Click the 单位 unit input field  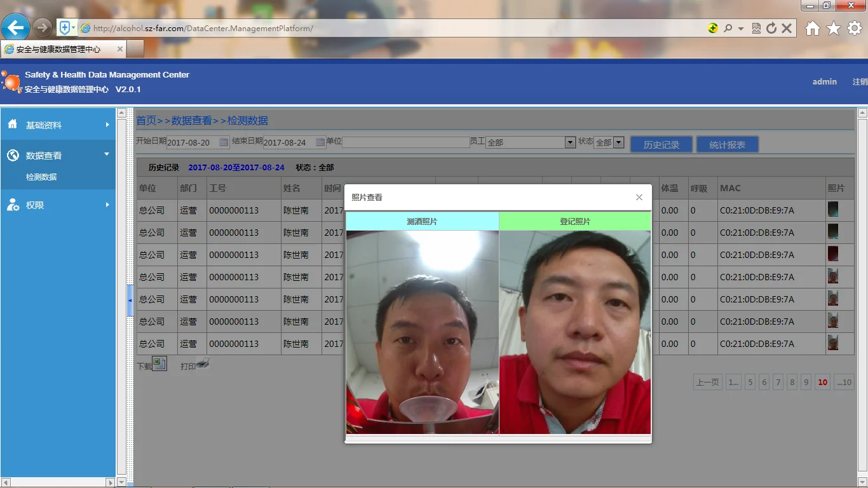click(x=405, y=143)
